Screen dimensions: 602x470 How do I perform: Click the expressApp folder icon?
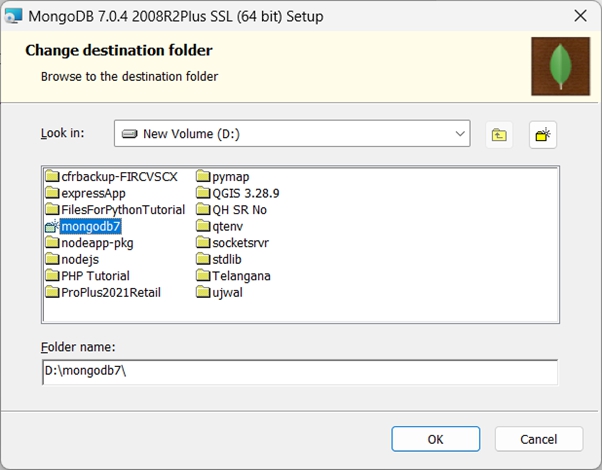[52, 194]
